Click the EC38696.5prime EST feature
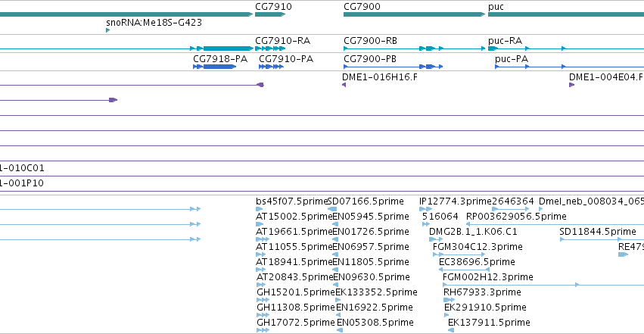 pos(464,270)
